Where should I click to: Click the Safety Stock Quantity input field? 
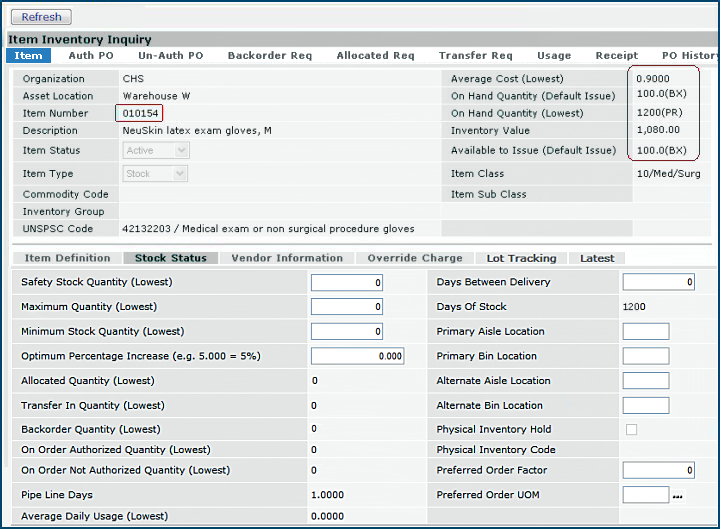[x=346, y=283]
